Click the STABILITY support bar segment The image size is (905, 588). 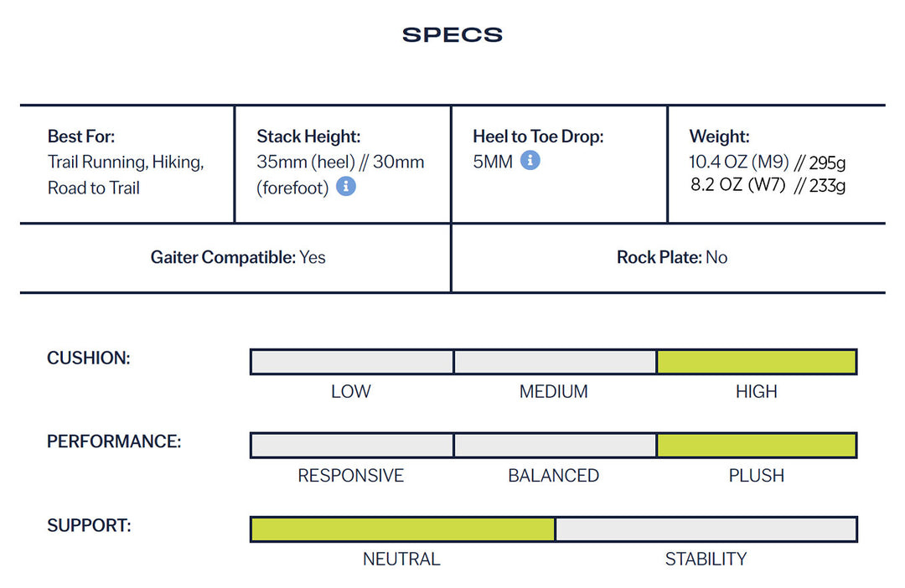coord(706,529)
